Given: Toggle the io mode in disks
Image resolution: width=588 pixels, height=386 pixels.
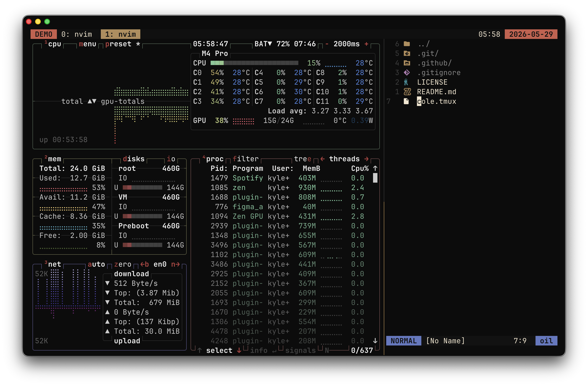Looking at the screenshot, I should pos(171,159).
